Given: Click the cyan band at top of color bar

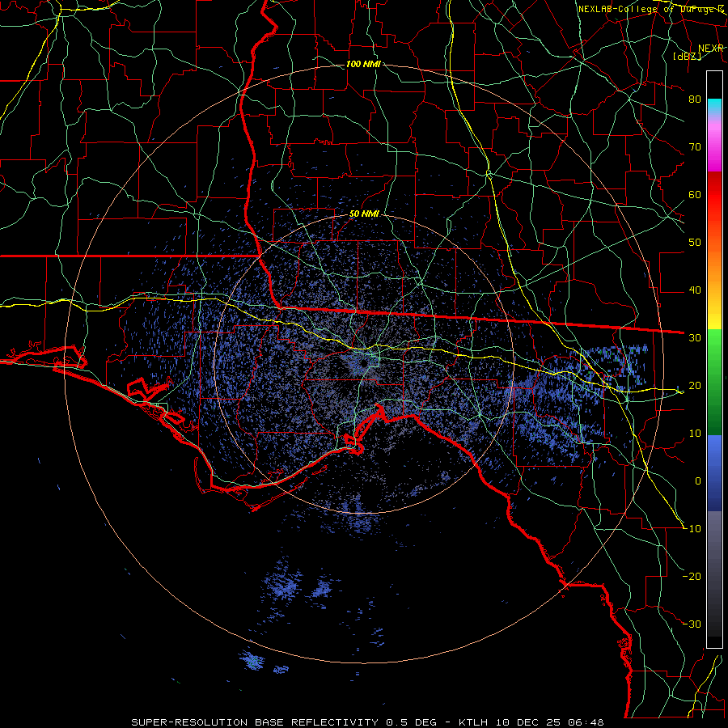Looking at the screenshot, I should point(714,106).
